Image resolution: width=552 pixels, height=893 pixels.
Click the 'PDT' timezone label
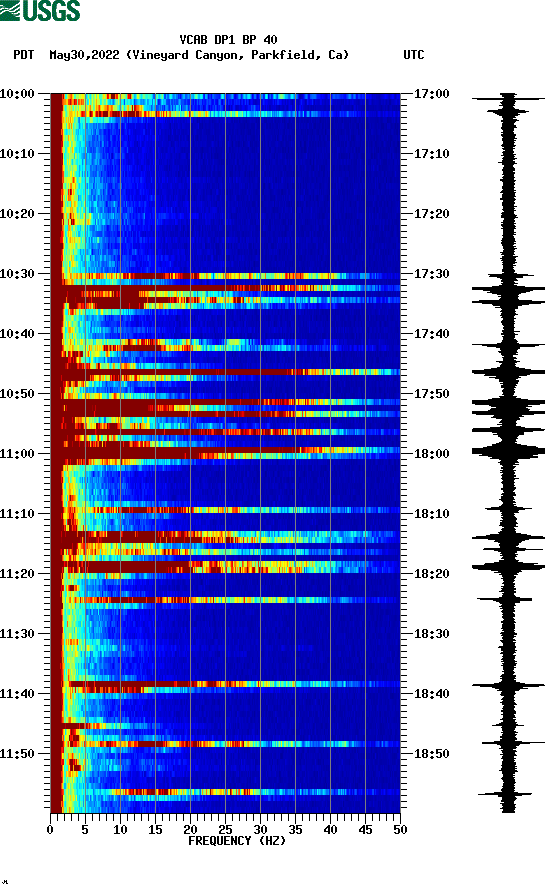pos(23,55)
